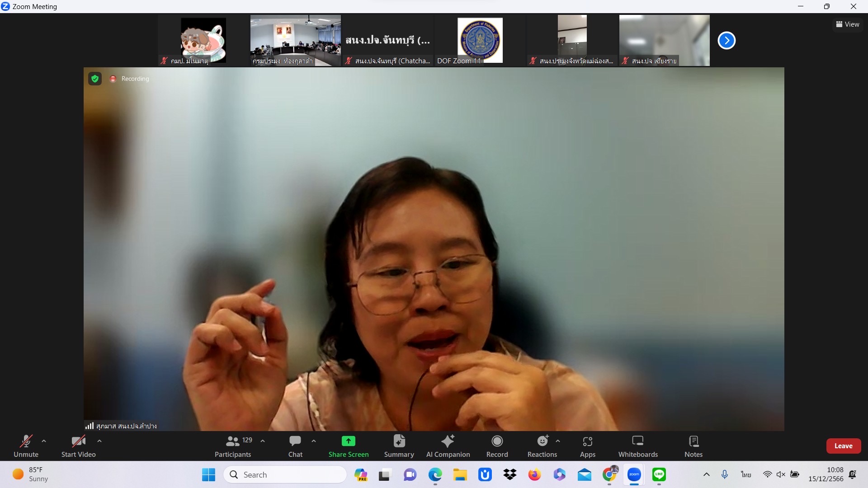This screenshot has height=488, width=868.
Task: Open Microsoft Edge from taskbar
Action: 435,474
